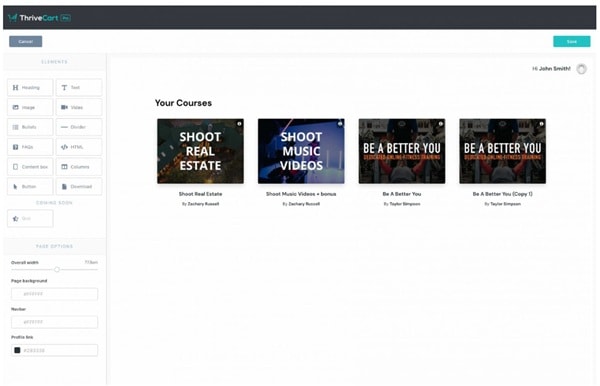
Task: Click author under Shoot Real Estate title
Action: 200,204
